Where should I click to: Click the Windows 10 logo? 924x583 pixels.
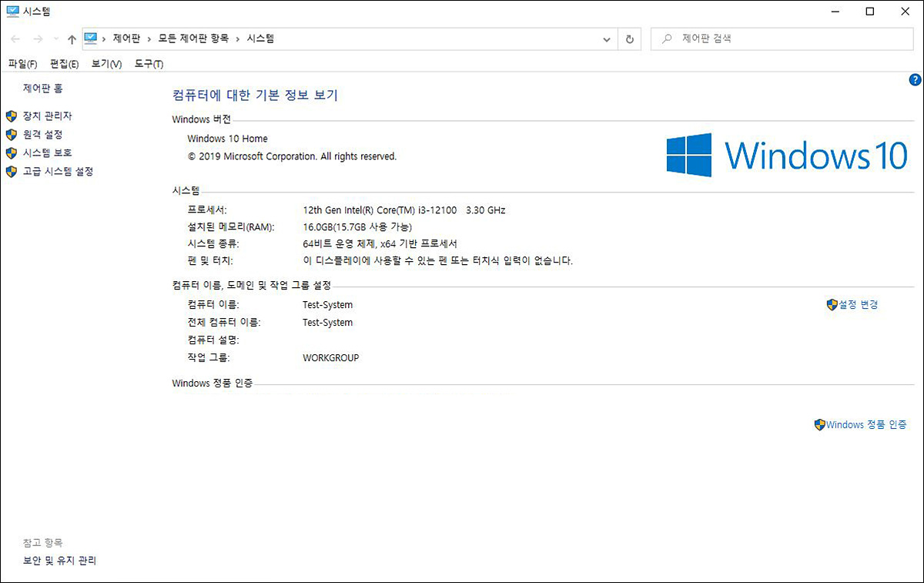[787, 154]
